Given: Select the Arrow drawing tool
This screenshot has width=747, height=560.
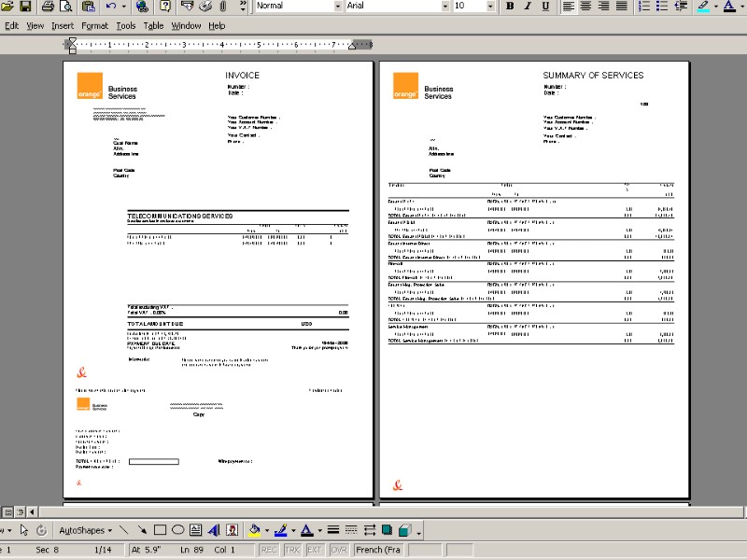Looking at the screenshot, I should [x=142, y=530].
